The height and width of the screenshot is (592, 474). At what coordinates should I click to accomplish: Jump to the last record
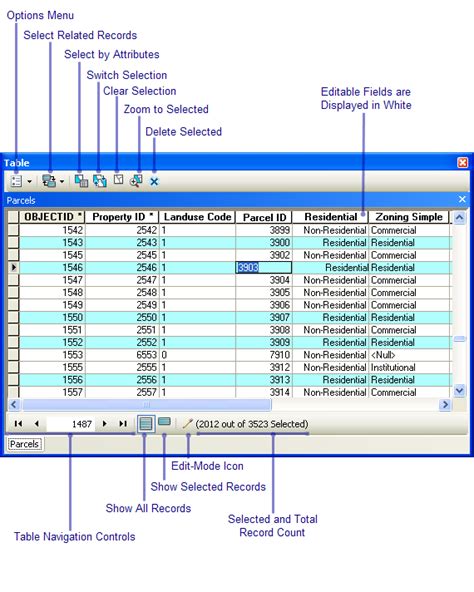coord(123,424)
